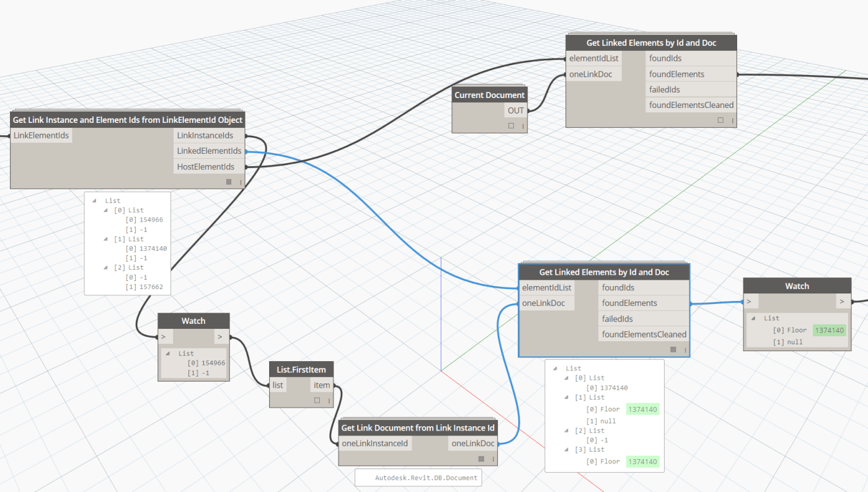Select Get Link Document from Link Instance Id title
868x492 pixels.
pyautogui.click(x=418, y=428)
